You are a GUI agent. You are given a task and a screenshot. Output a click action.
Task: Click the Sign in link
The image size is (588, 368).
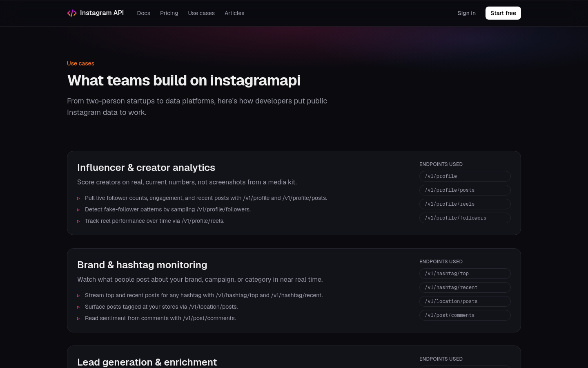pyautogui.click(x=466, y=13)
